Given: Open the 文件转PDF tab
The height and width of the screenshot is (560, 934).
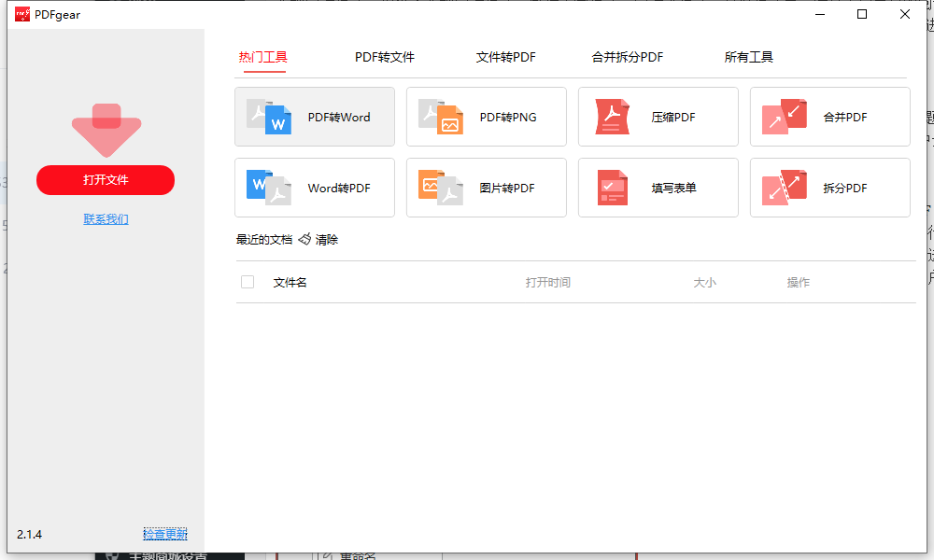Looking at the screenshot, I should (505, 57).
